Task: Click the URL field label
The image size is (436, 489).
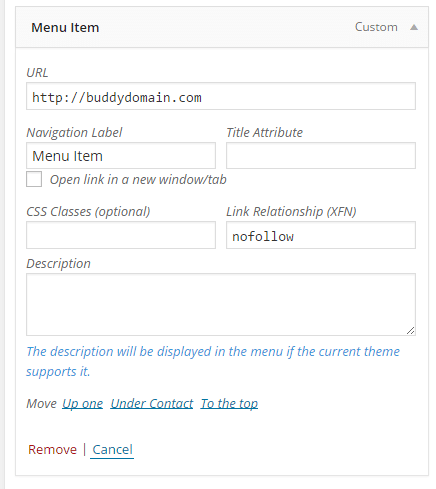Action: coord(37,73)
